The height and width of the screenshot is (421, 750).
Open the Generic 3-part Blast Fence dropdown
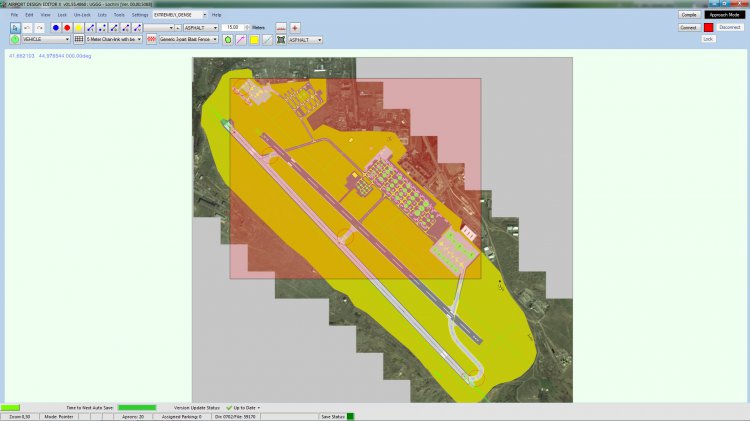[188, 40]
